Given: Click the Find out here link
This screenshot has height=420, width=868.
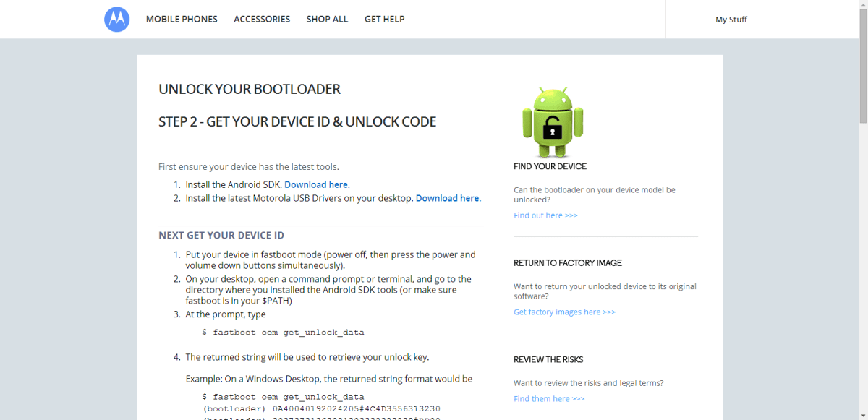Looking at the screenshot, I should point(545,215).
